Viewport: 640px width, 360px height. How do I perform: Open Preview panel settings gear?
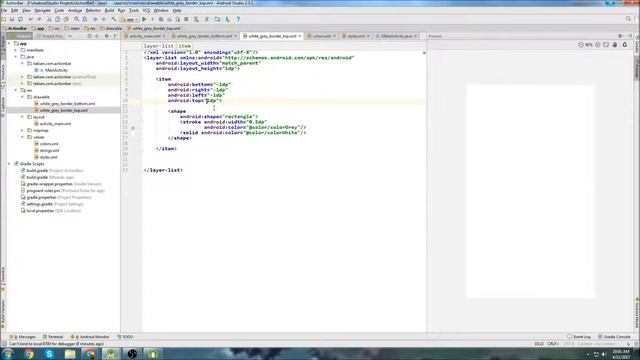[620, 36]
